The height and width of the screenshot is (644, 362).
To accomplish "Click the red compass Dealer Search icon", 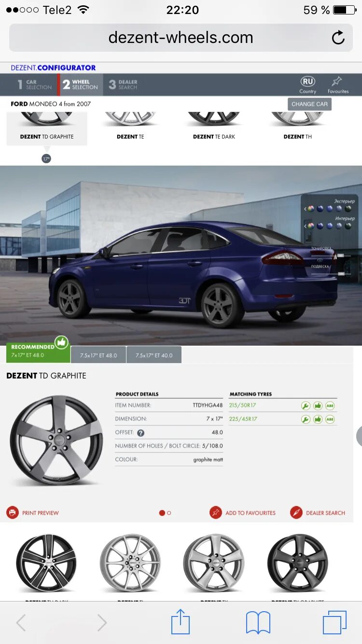I will [296, 513].
